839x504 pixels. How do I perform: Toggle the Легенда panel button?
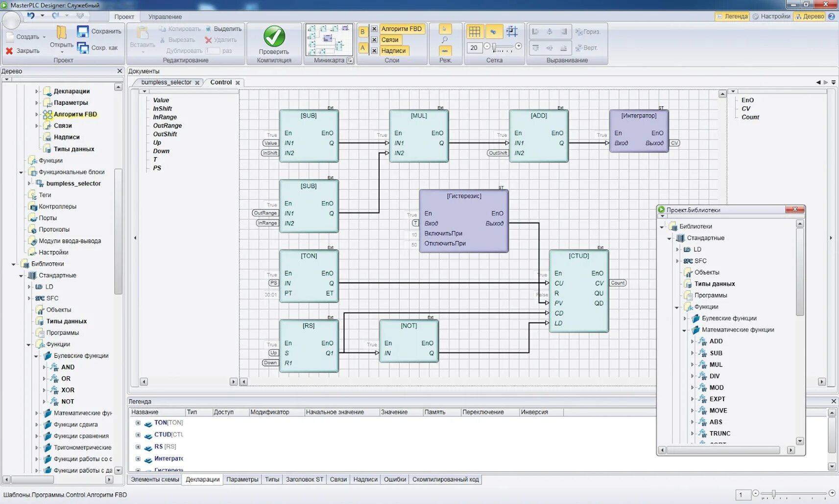tap(732, 16)
